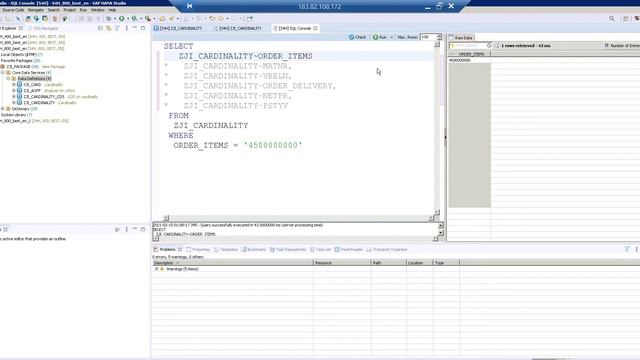
Task: Collapse the Data Definitions folder
Action: click(8, 78)
